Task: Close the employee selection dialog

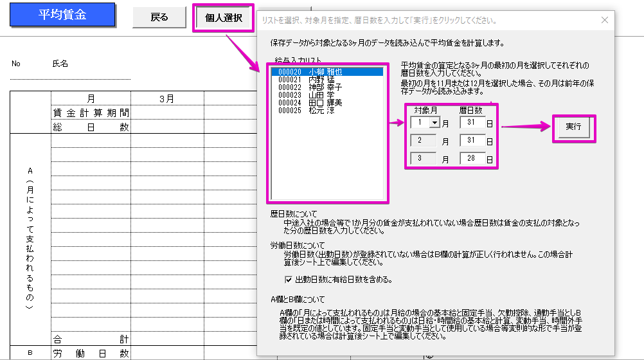Action: pyautogui.click(x=604, y=20)
